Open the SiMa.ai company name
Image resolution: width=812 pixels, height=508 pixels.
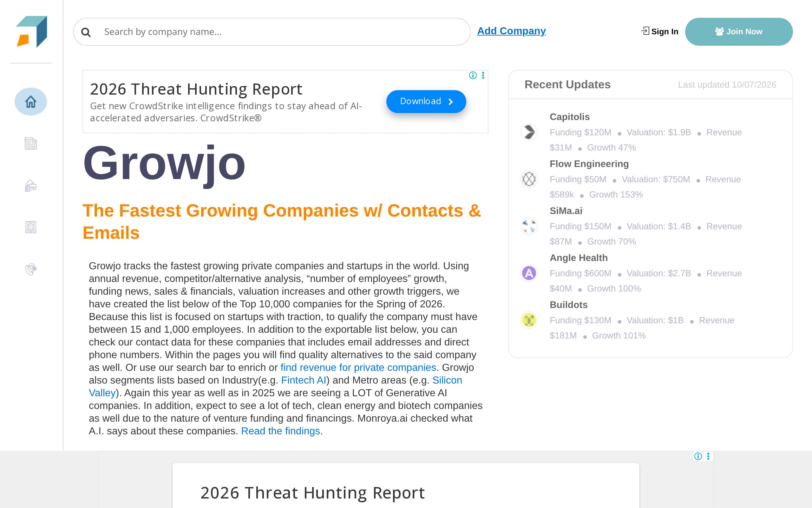coord(566,211)
